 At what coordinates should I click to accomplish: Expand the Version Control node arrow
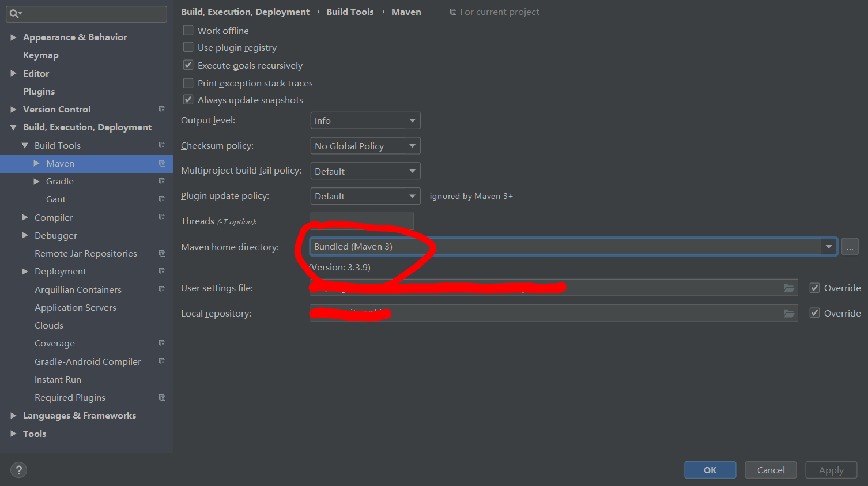tap(13, 110)
